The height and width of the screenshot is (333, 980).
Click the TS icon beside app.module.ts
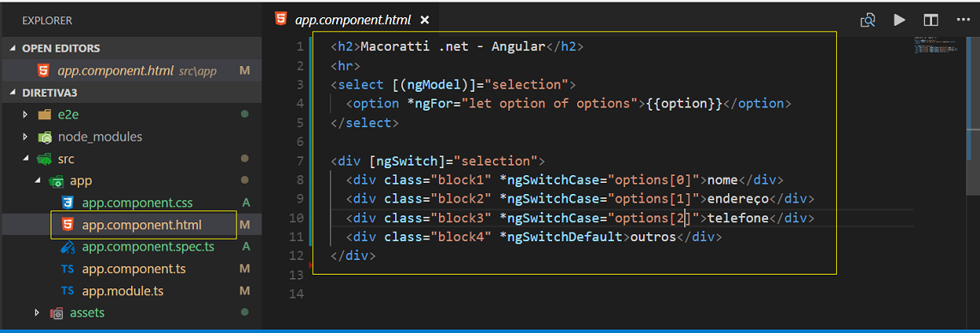pyautogui.click(x=68, y=291)
